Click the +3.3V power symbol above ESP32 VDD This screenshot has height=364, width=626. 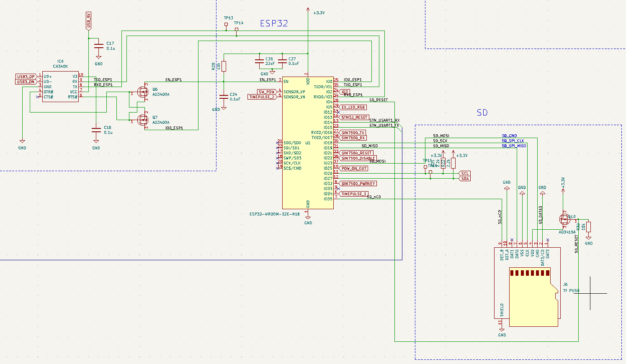point(308,10)
